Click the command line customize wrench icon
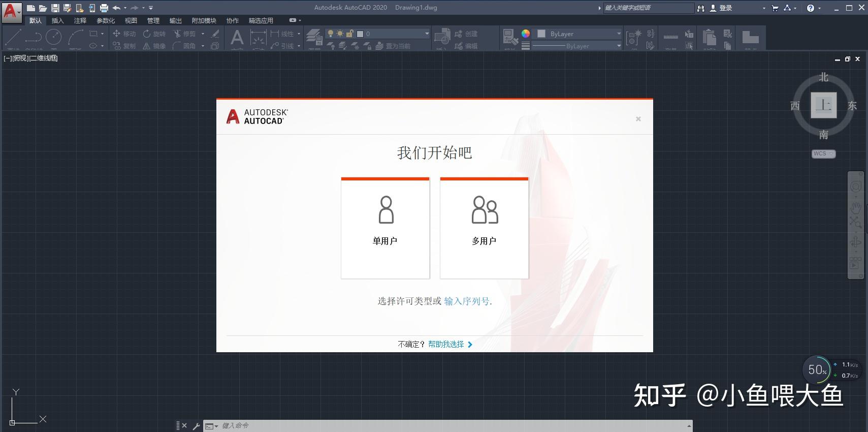This screenshot has width=868, height=432. 196,426
